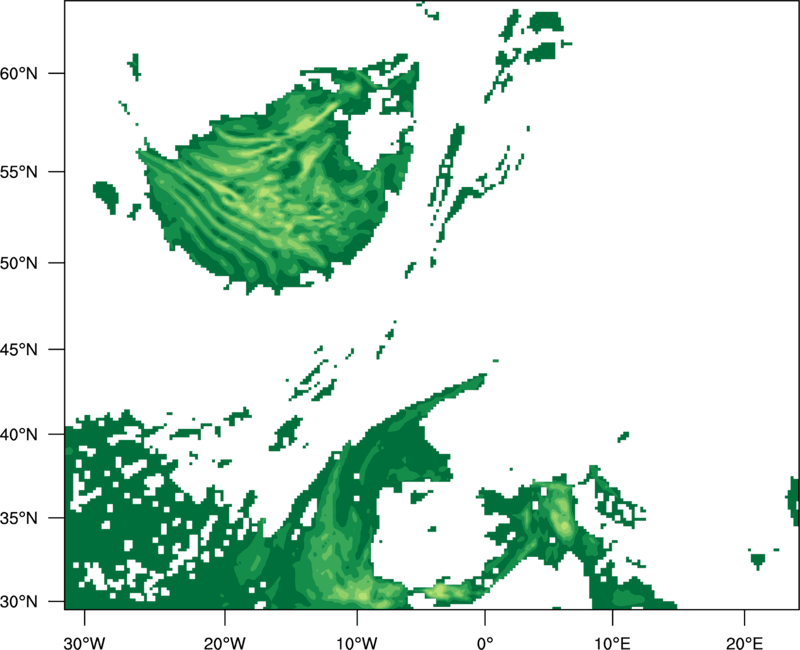Image resolution: width=800 pixels, height=650 pixels.
Task: Click the 45°N latitude label
Action: [x=19, y=349]
